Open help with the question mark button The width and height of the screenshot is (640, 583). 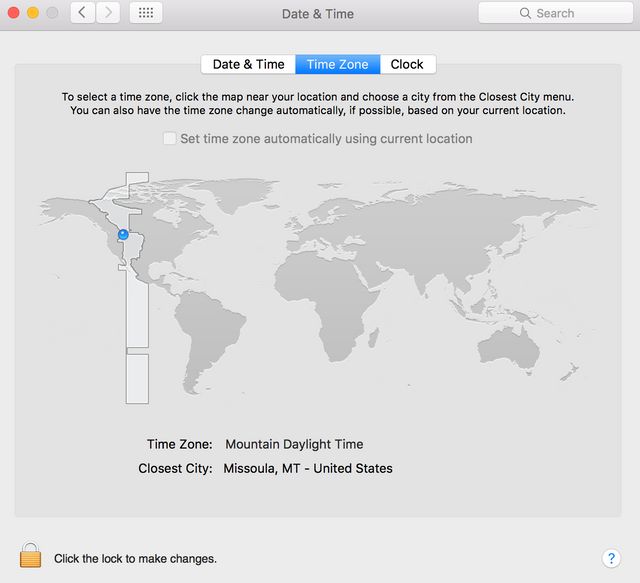click(611, 558)
